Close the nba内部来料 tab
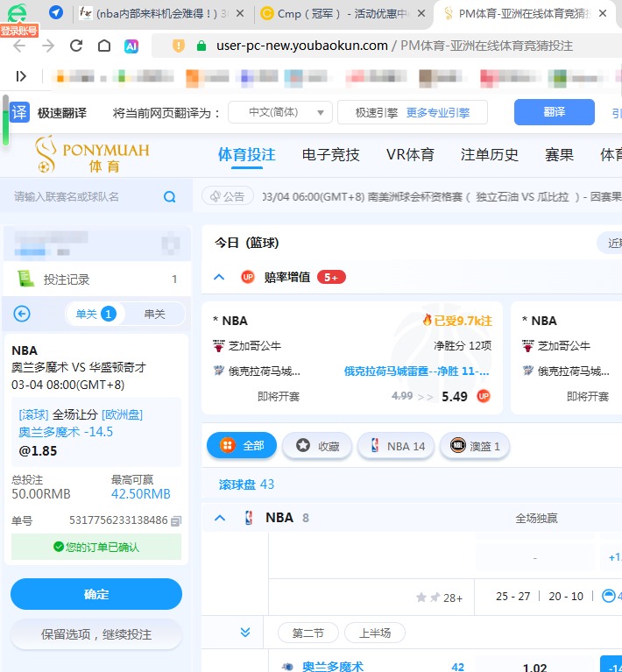The width and height of the screenshot is (622, 672). click(x=240, y=14)
